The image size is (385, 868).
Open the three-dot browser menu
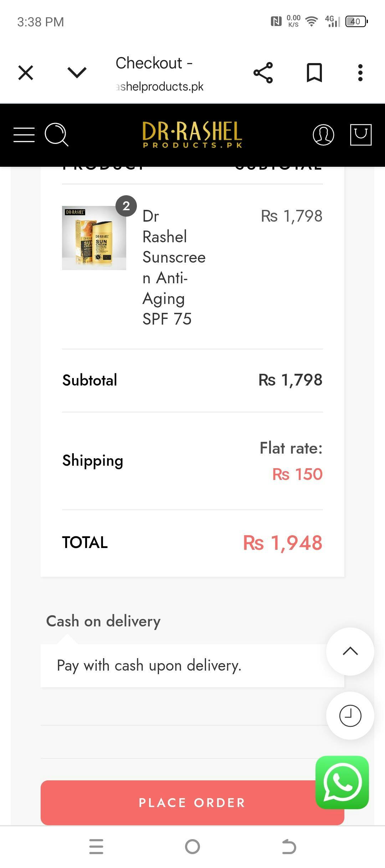pyautogui.click(x=360, y=73)
